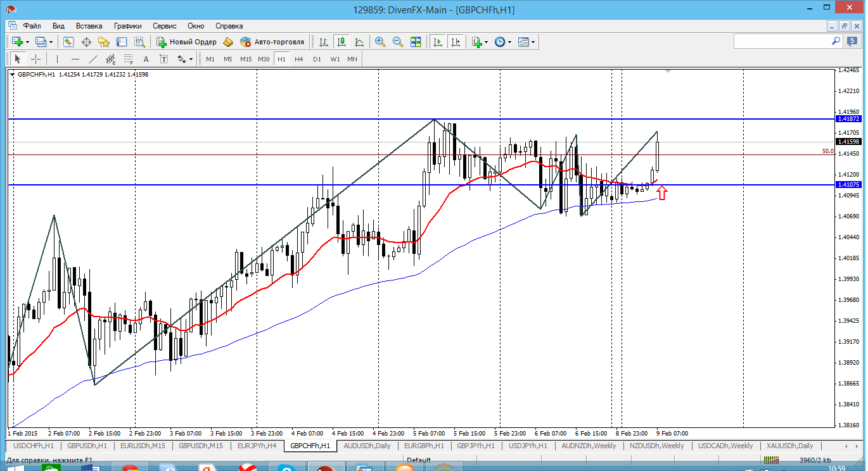Select the Text Label tool
The image size is (868, 471).
pyautogui.click(x=163, y=59)
